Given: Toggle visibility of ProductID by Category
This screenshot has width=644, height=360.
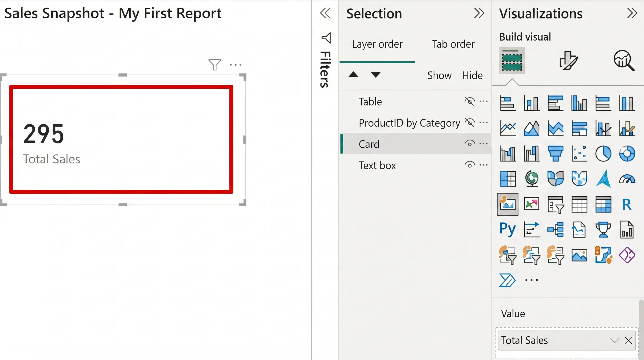Looking at the screenshot, I should tap(469, 122).
